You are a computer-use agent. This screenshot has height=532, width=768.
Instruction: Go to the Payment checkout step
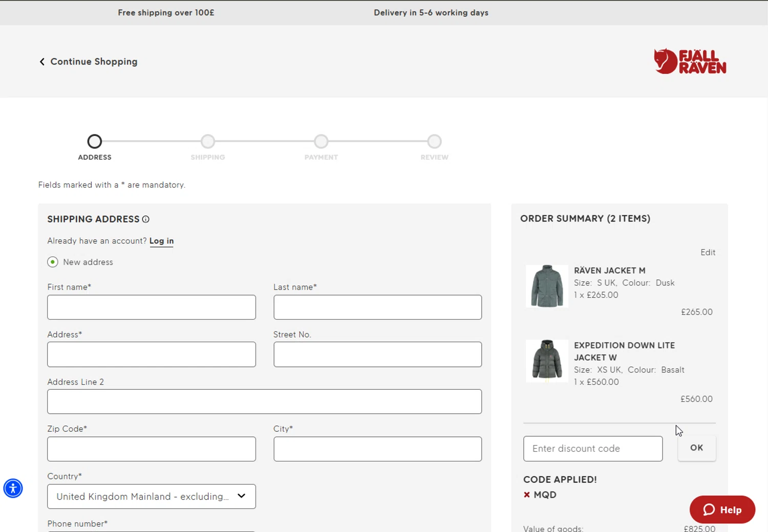(x=321, y=141)
